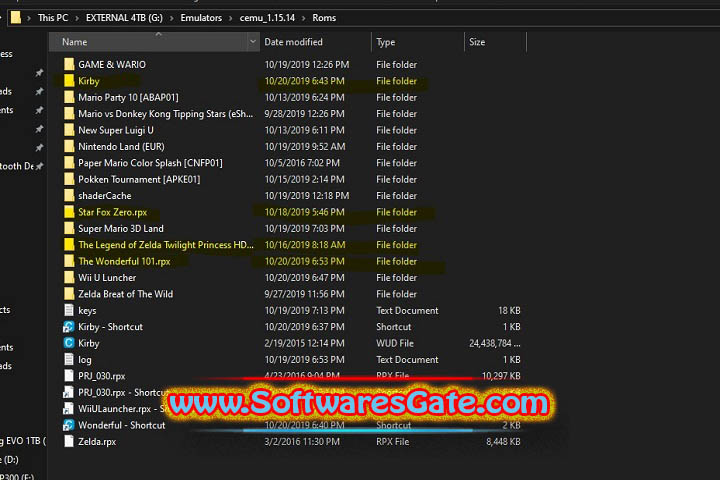Click '9/27/2019 11:56 PM' date cell
The image size is (720, 480).
click(304, 294)
